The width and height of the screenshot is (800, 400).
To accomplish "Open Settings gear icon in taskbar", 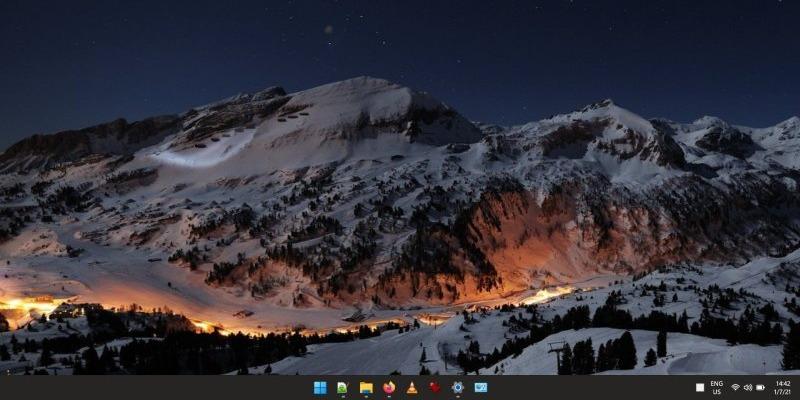I will [x=458, y=388].
